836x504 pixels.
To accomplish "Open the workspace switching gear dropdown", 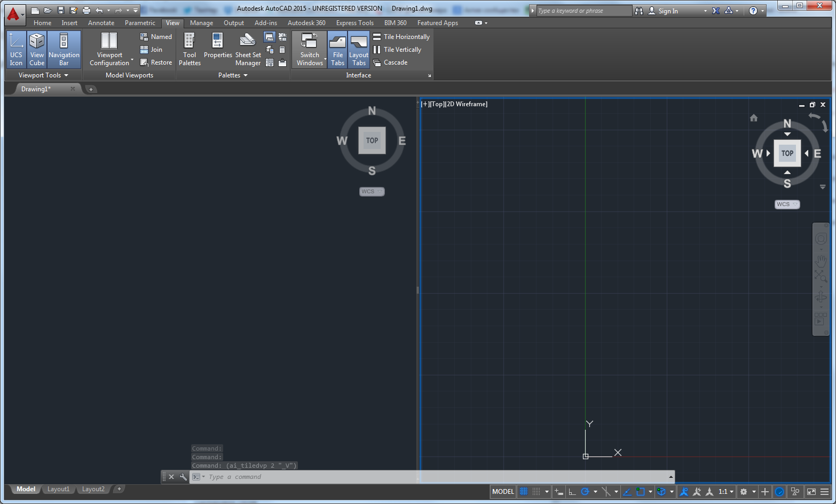I will [x=754, y=492].
